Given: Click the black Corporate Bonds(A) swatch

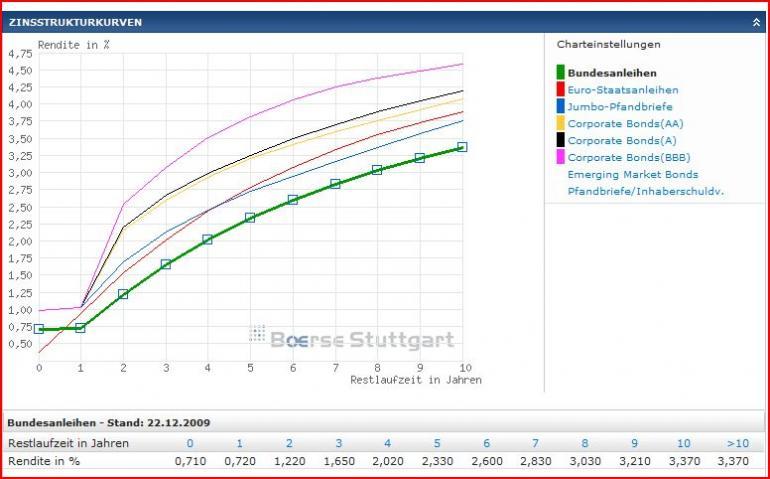Looking at the screenshot, I should (x=560, y=140).
